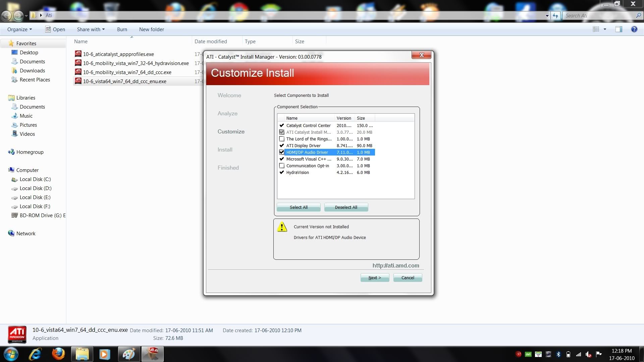Toggle the ATI Catalyst Install Manager checkbox

pyautogui.click(x=282, y=132)
